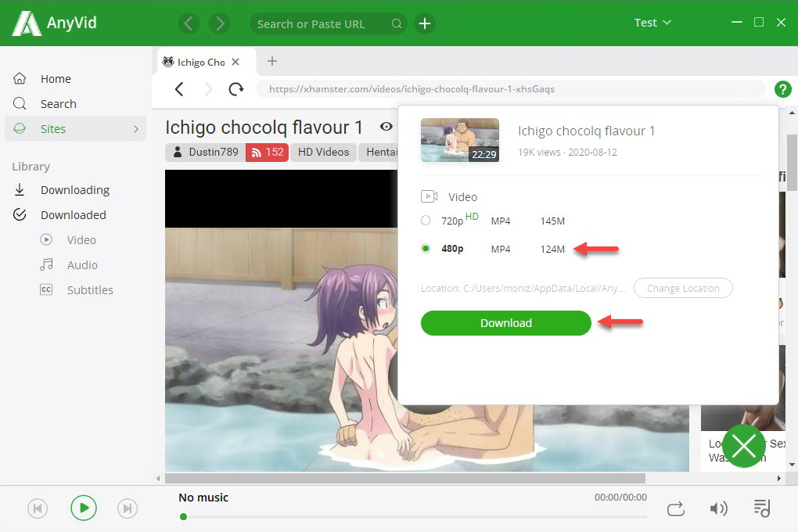Click the green play button

coord(84,508)
